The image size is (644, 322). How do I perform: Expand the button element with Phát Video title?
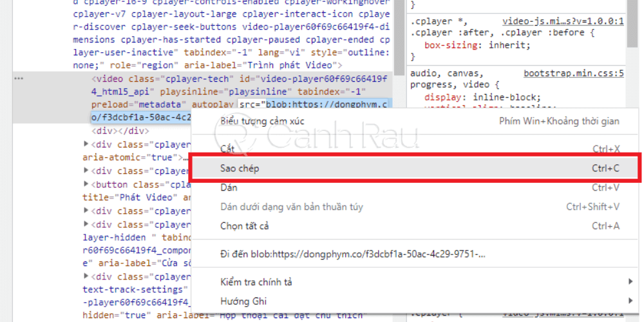click(86, 183)
